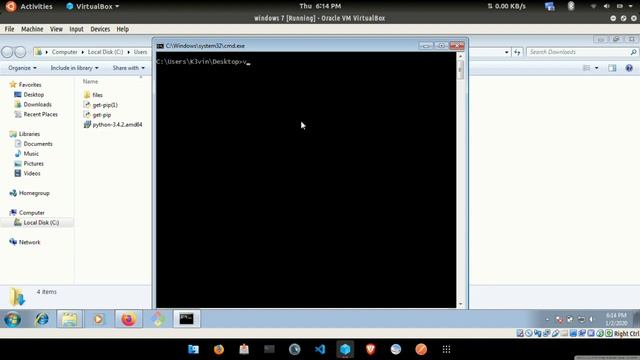Open the Windows 7 Start orb
The width and height of the screenshot is (640, 360).
pos(12,319)
